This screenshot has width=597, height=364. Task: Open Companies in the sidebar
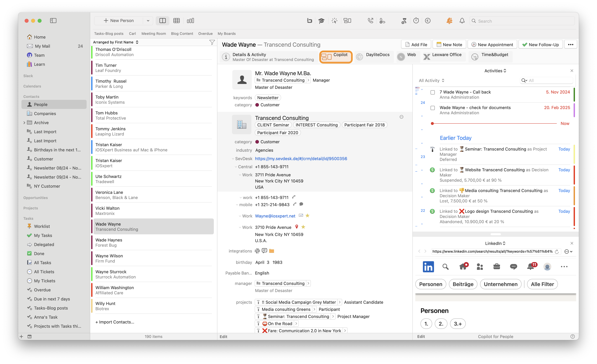(54, 113)
